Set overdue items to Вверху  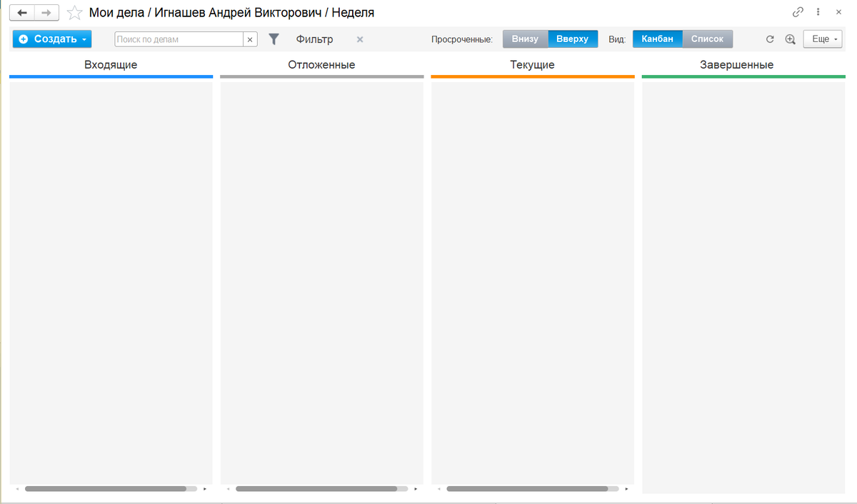[573, 39]
